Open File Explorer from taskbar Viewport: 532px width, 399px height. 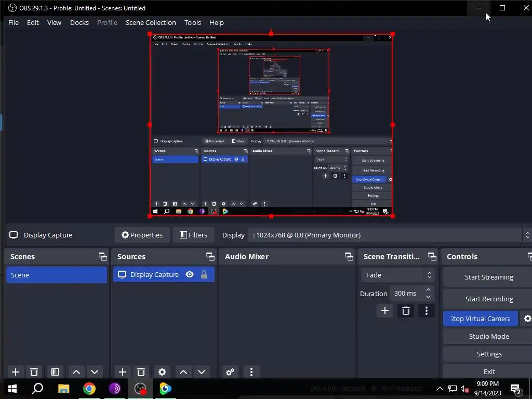[x=63, y=389]
